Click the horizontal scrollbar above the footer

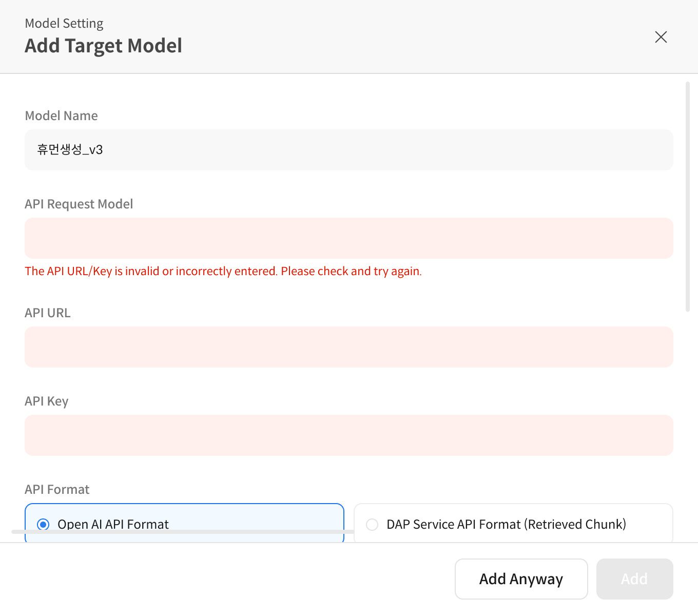183,532
